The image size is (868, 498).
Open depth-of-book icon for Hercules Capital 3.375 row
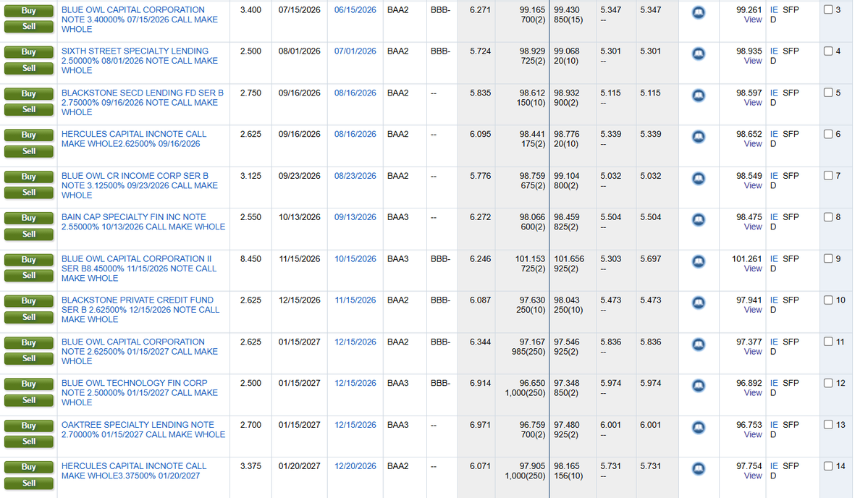699,469
